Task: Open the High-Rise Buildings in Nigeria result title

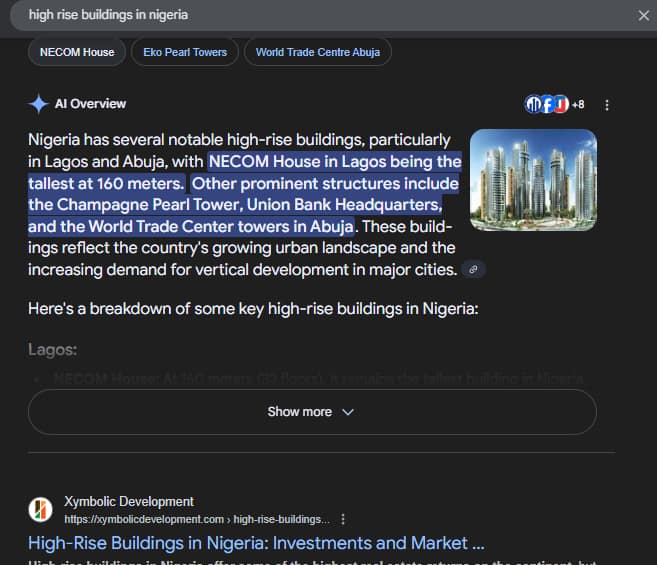Action: [256, 543]
